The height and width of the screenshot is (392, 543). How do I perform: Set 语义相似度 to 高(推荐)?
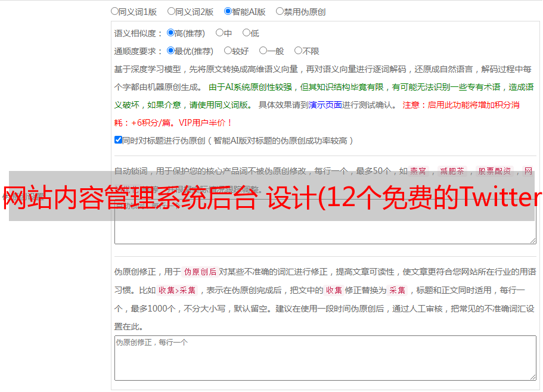click(x=170, y=33)
